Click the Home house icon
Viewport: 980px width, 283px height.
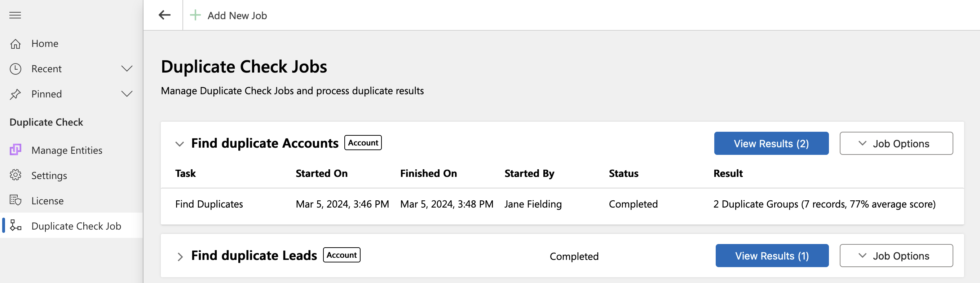[x=15, y=44]
